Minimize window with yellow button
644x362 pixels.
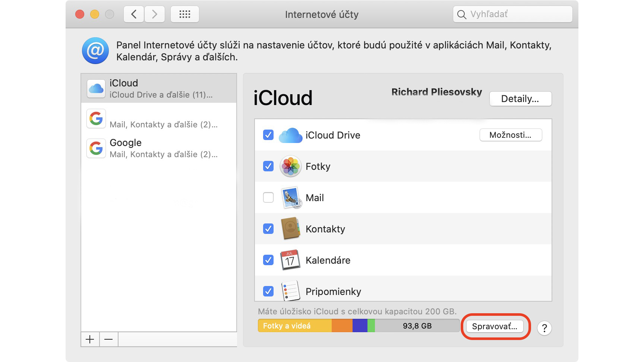pos(95,15)
